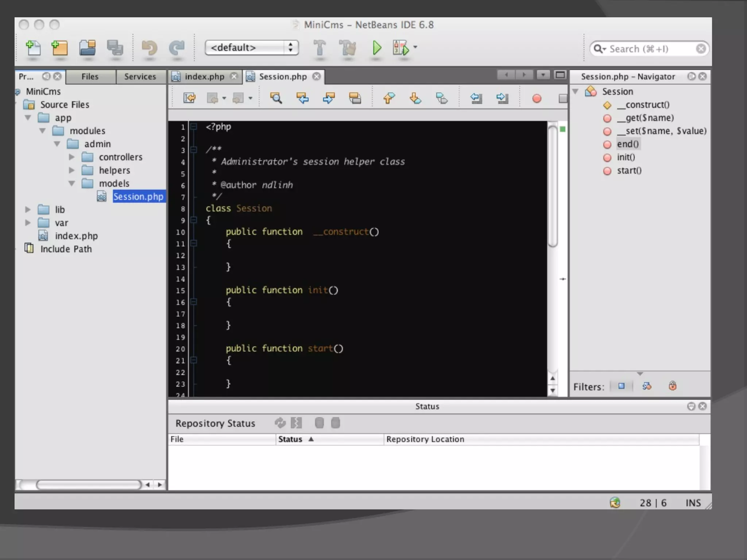The height and width of the screenshot is (560, 747).
Task: Expand the lib folder
Action: pos(28,210)
